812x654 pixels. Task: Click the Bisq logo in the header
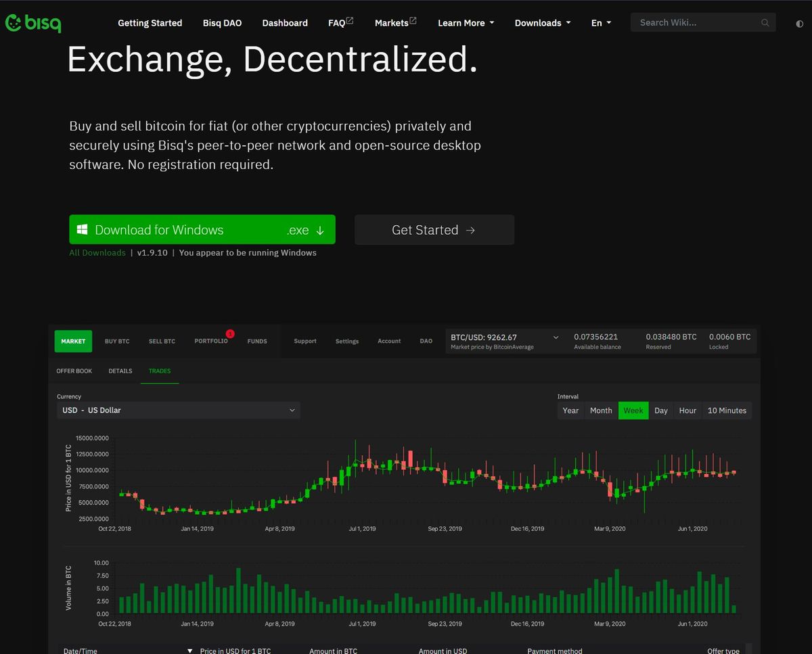33,23
